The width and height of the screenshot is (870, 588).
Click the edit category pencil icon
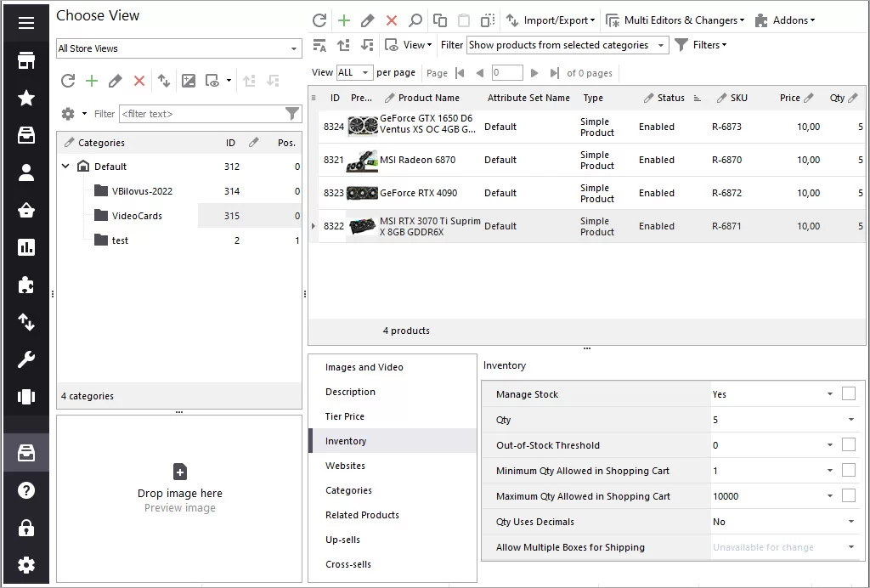[x=115, y=81]
